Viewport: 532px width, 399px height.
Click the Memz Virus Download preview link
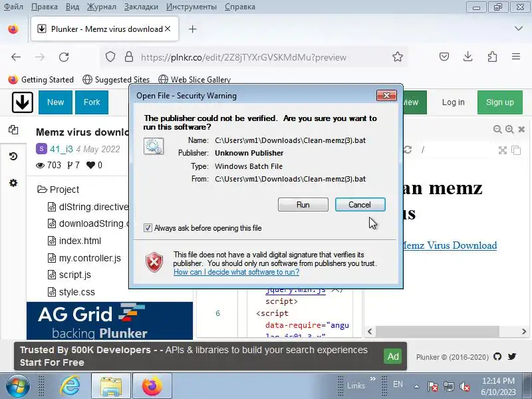click(x=450, y=245)
